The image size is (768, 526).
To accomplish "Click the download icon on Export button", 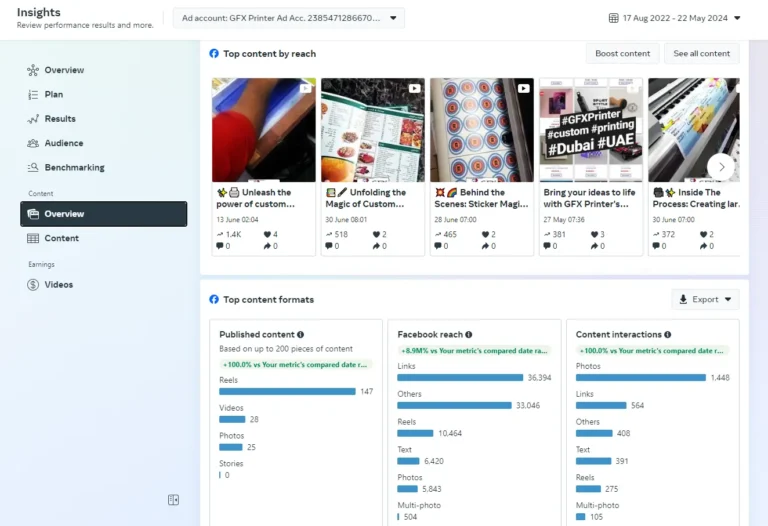I will tap(683, 299).
